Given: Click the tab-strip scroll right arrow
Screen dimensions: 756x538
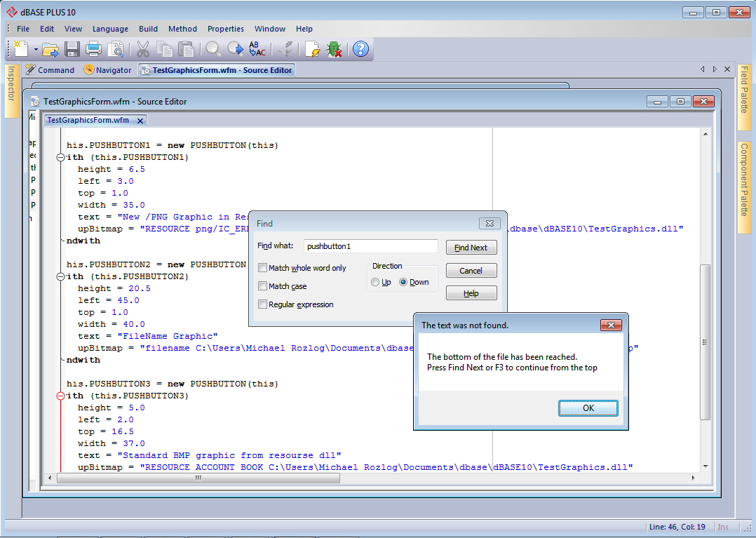Looking at the screenshot, I should click(x=715, y=69).
